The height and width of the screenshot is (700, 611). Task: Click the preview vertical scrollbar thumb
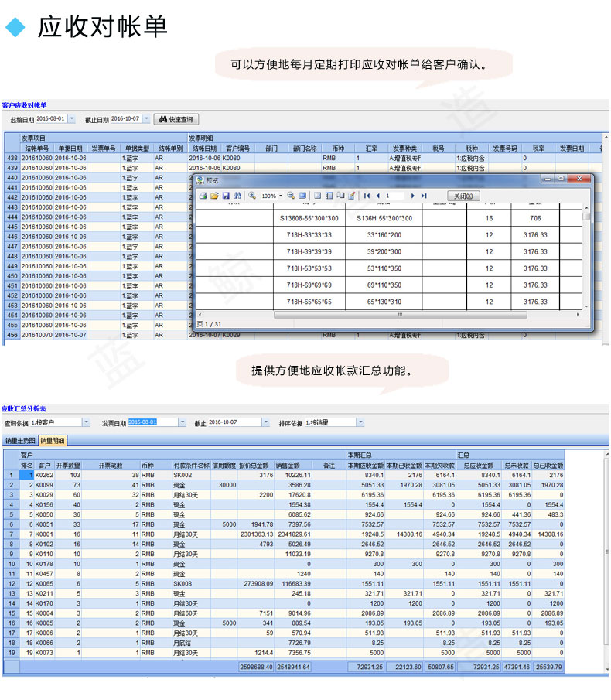pyautogui.click(x=586, y=217)
